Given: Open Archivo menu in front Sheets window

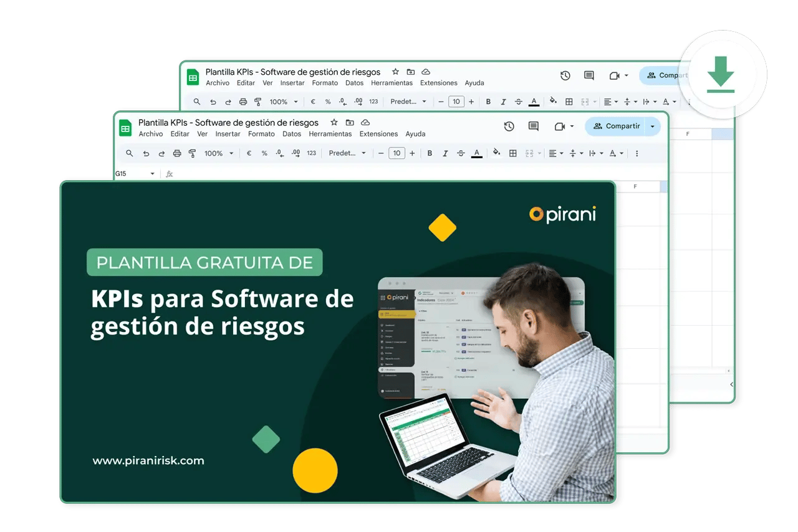Looking at the screenshot, I should pyautogui.click(x=151, y=134).
